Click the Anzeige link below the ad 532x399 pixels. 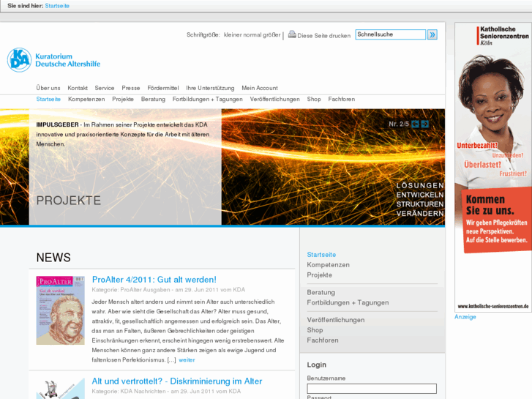pyautogui.click(x=465, y=317)
